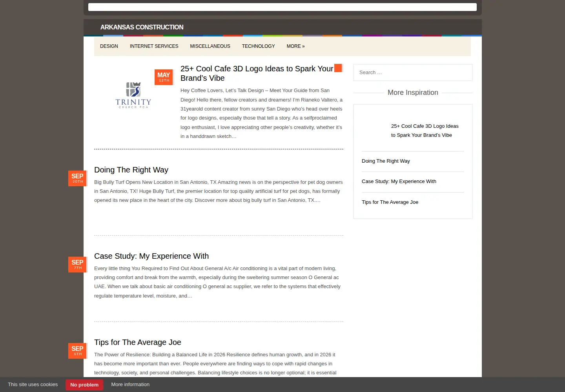Click excerpt starting 'Big Bully Turf Opens'
The height and width of the screenshot is (392, 565).
pos(219,191)
